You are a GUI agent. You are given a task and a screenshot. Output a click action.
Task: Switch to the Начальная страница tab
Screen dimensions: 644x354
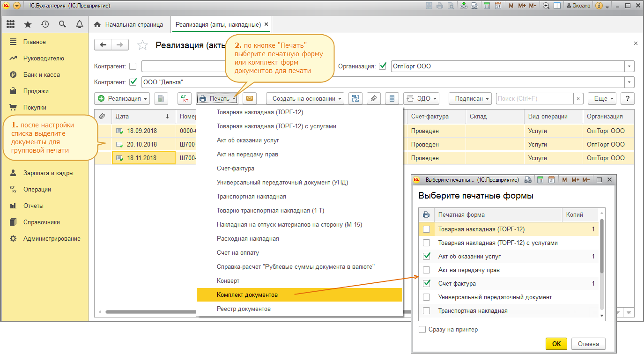tap(129, 24)
